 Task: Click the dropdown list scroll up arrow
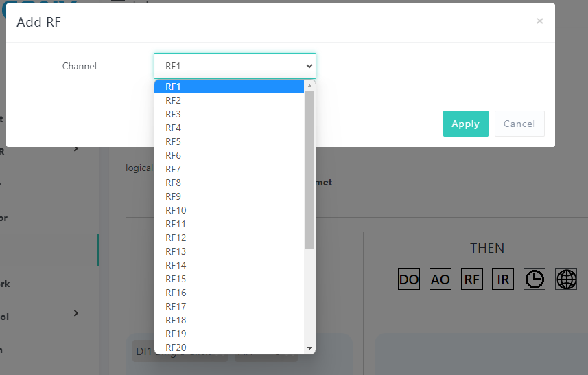[x=309, y=86]
